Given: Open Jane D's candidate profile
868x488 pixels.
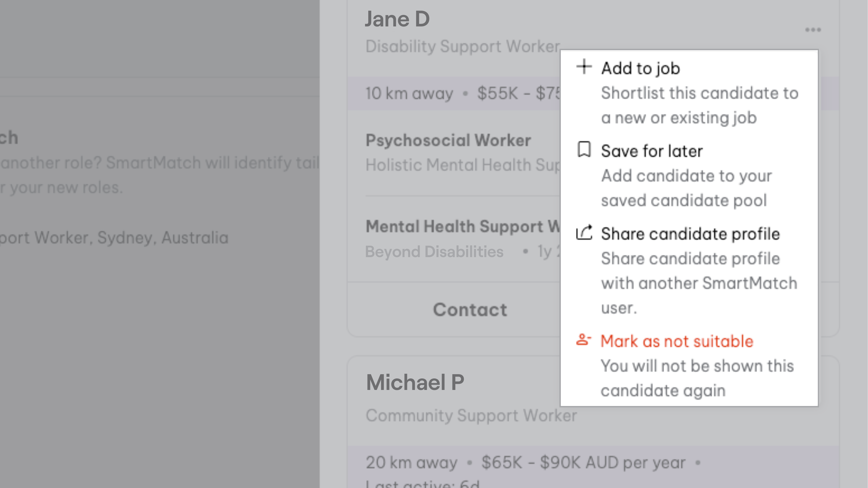Looking at the screenshot, I should (x=398, y=19).
